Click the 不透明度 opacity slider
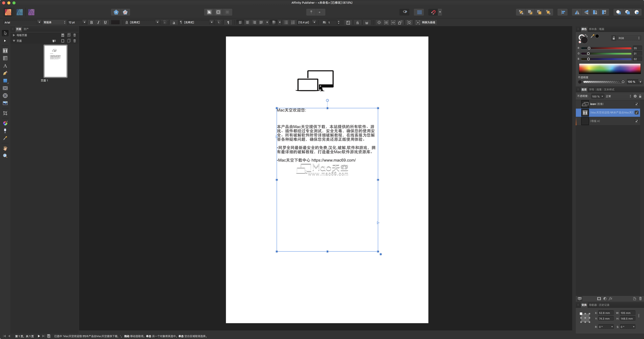 [604, 82]
